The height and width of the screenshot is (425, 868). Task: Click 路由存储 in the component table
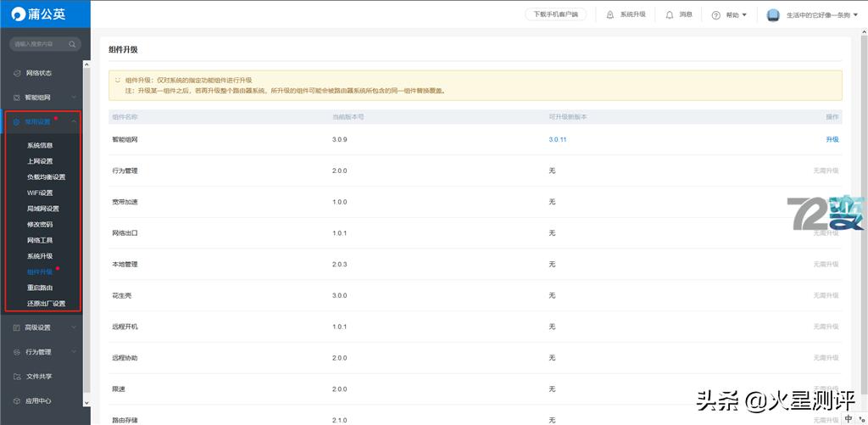click(125, 421)
